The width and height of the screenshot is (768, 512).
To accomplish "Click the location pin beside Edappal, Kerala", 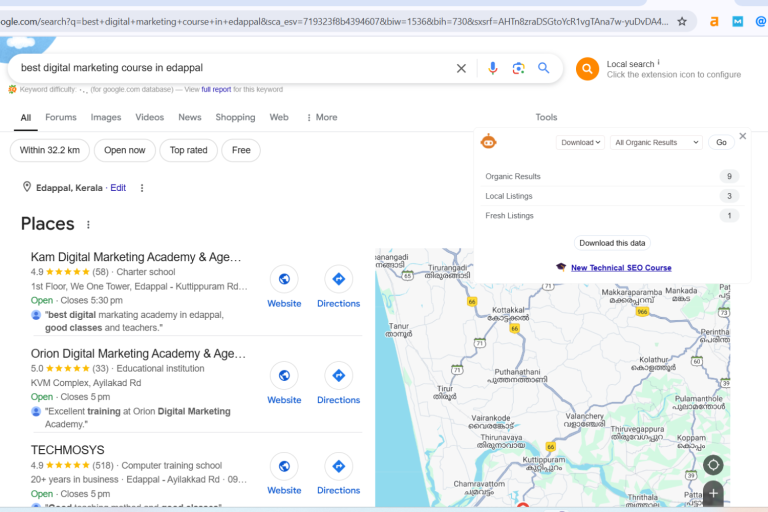I will tap(27, 187).
